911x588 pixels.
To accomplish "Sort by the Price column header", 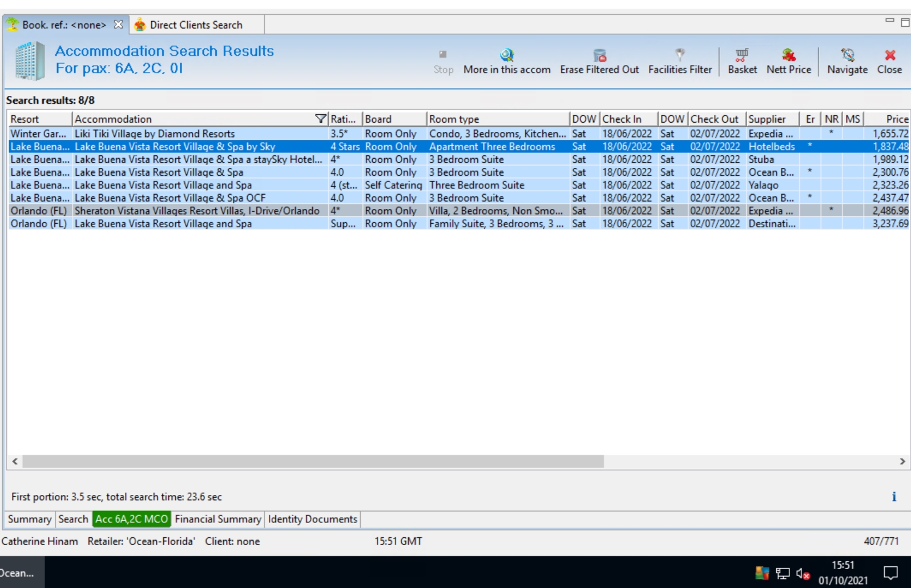I will point(887,119).
